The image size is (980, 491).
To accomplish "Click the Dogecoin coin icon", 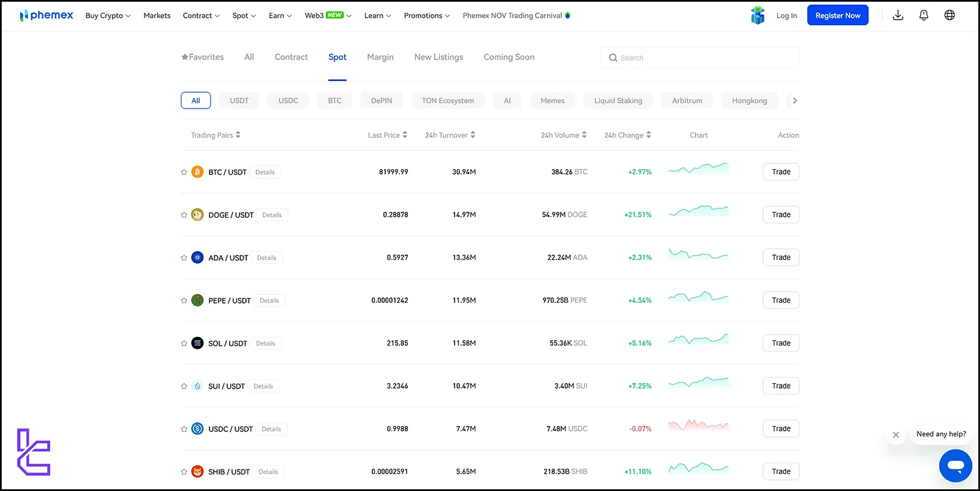I will tap(197, 215).
